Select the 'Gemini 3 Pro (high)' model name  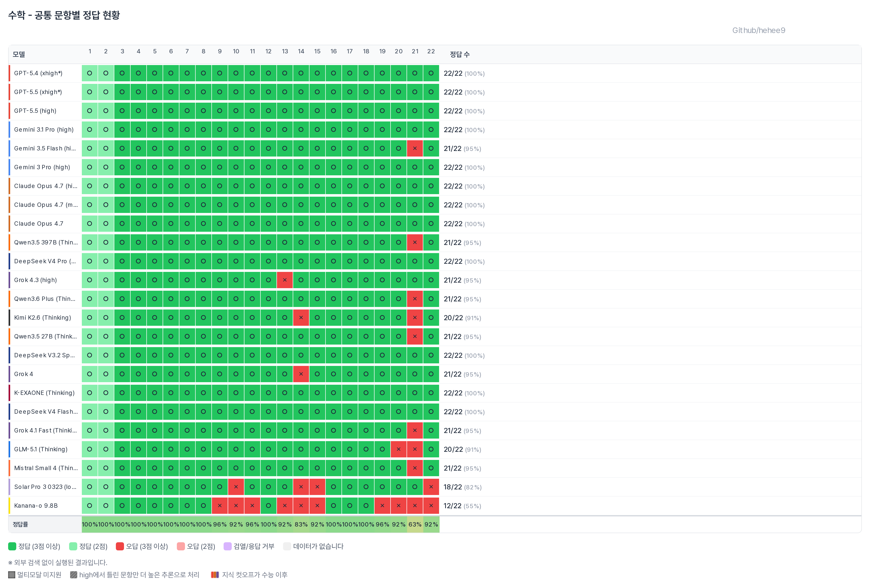[42, 167]
